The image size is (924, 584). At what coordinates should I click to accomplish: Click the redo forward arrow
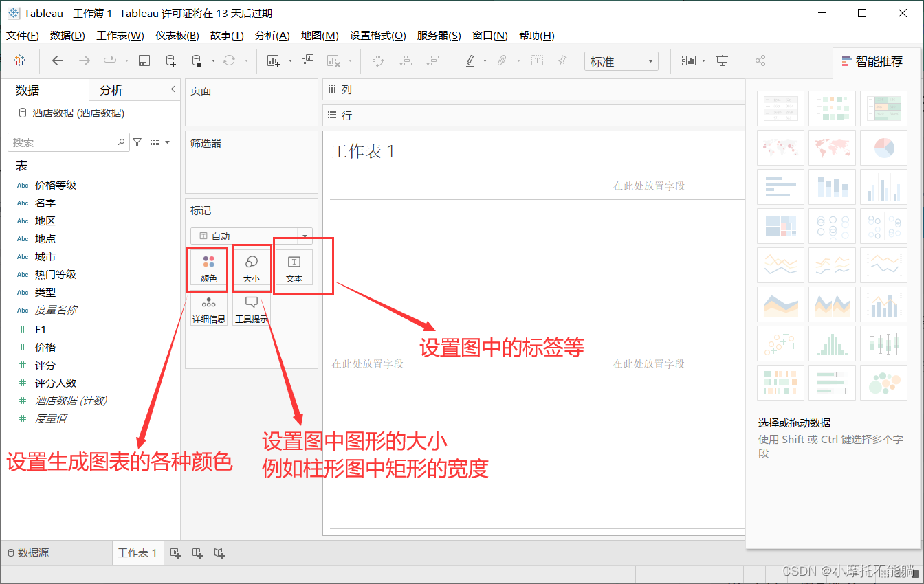tap(84, 60)
